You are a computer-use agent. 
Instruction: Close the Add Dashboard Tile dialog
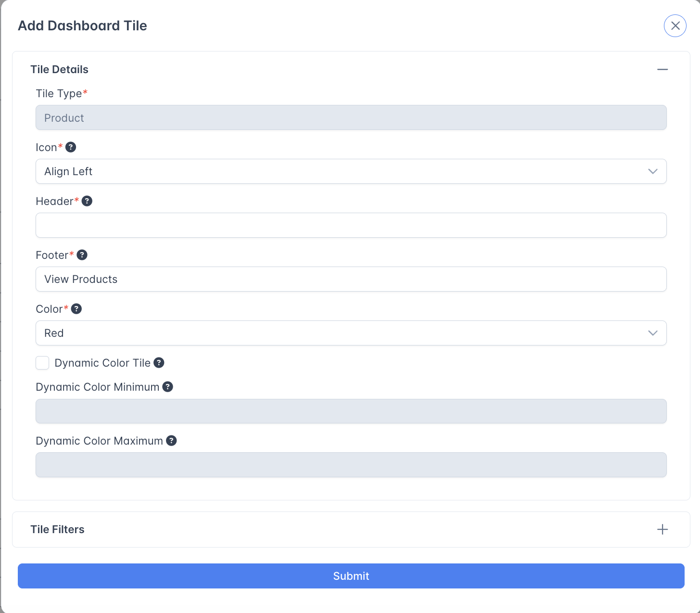[675, 26]
